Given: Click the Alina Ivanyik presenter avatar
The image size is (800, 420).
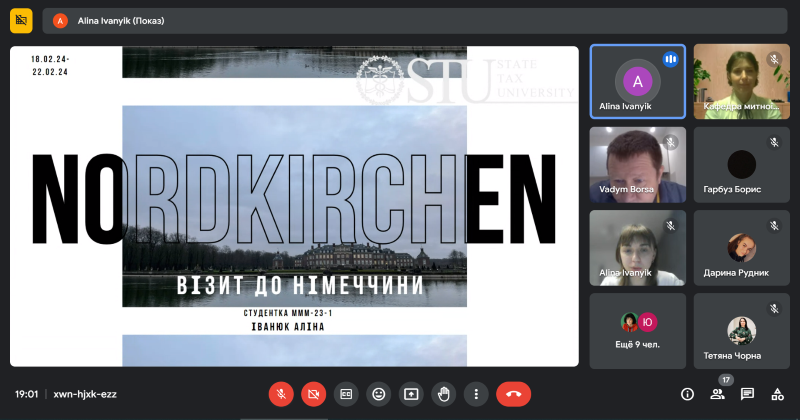Looking at the screenshot, I should (60, 21).
